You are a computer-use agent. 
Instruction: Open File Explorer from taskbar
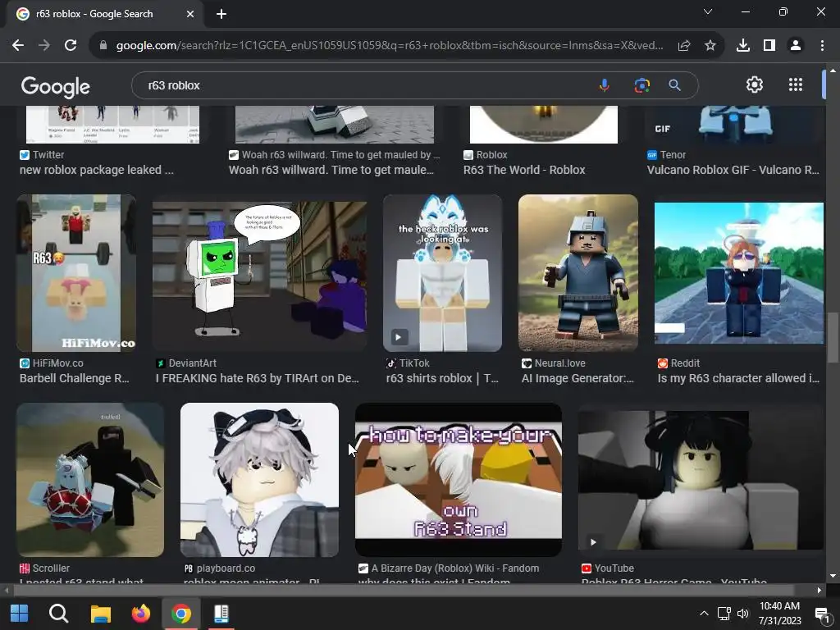[100, 614]
